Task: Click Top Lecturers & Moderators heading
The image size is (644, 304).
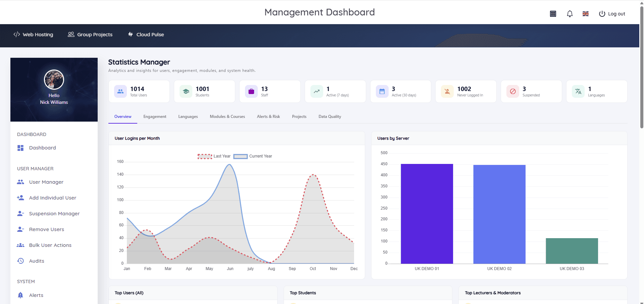Action: [493, 293]
